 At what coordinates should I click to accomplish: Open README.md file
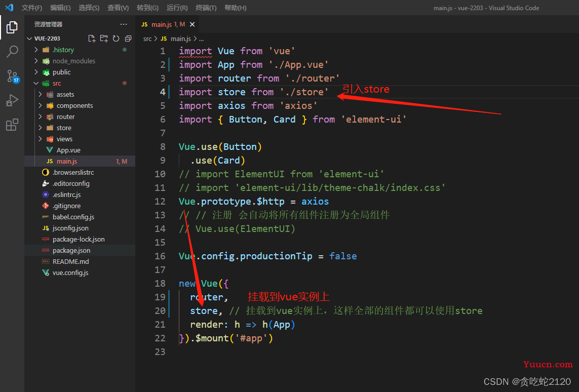[x=80, y=261]
